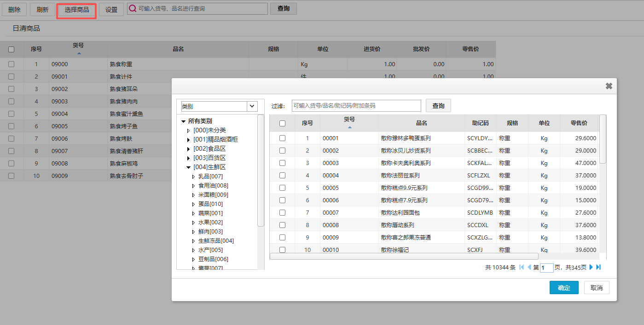644x325 pixels.
Task: Click 选择商品 in the toolbar
Action: tap(76, 10)
